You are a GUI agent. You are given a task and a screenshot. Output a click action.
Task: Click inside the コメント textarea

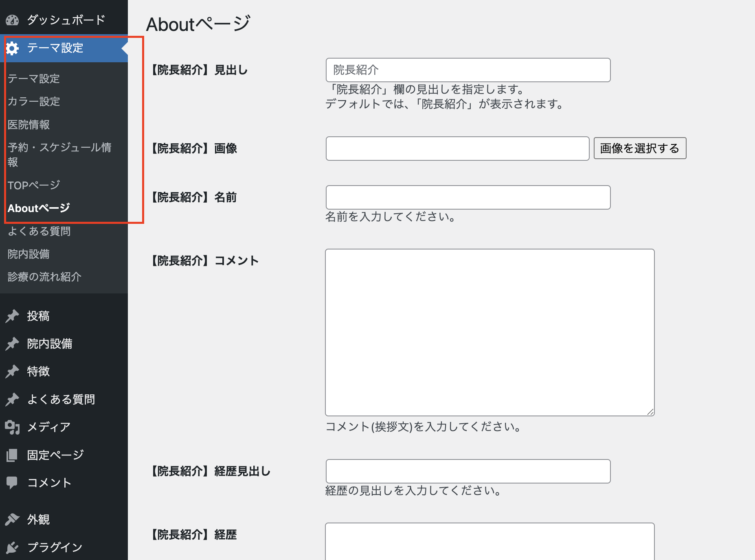click(x=489, y=332)
